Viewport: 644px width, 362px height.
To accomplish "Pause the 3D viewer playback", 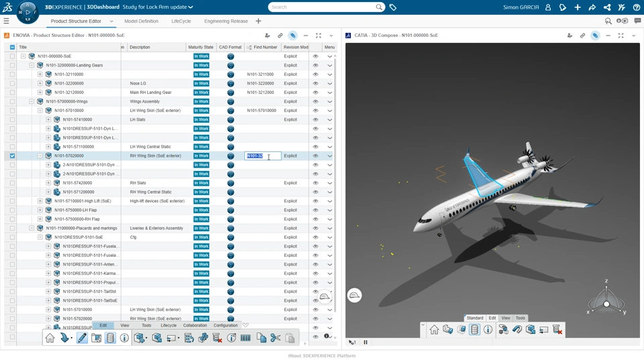I will (x=365, y=342).
